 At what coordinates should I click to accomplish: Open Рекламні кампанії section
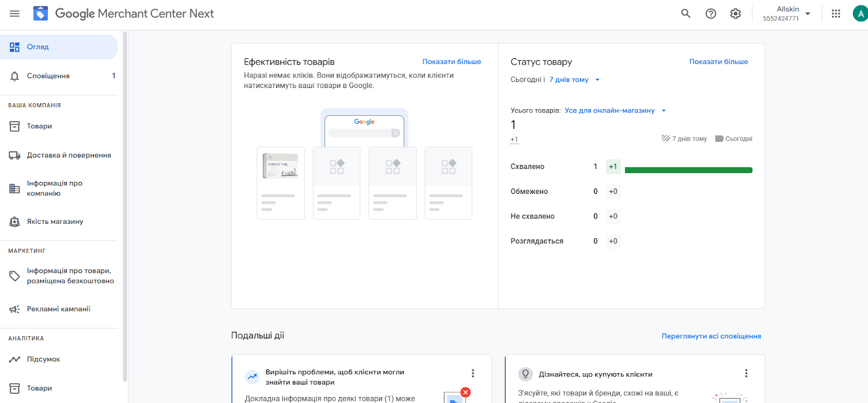[59, 309]
